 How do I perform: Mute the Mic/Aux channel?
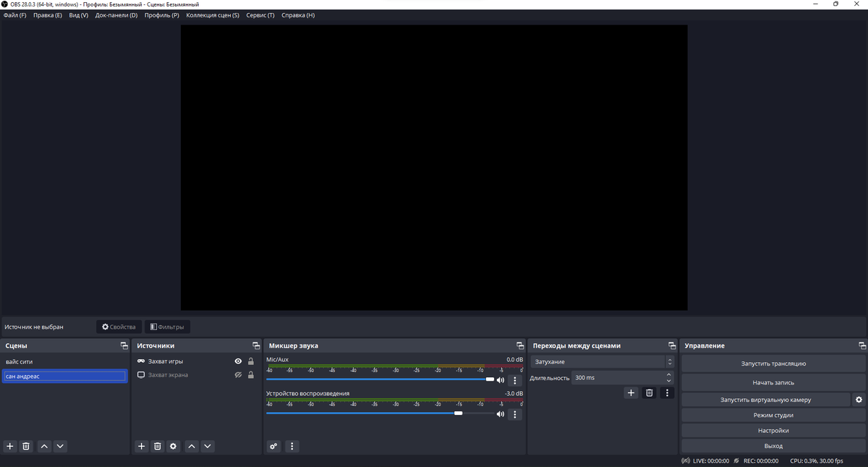501,380
